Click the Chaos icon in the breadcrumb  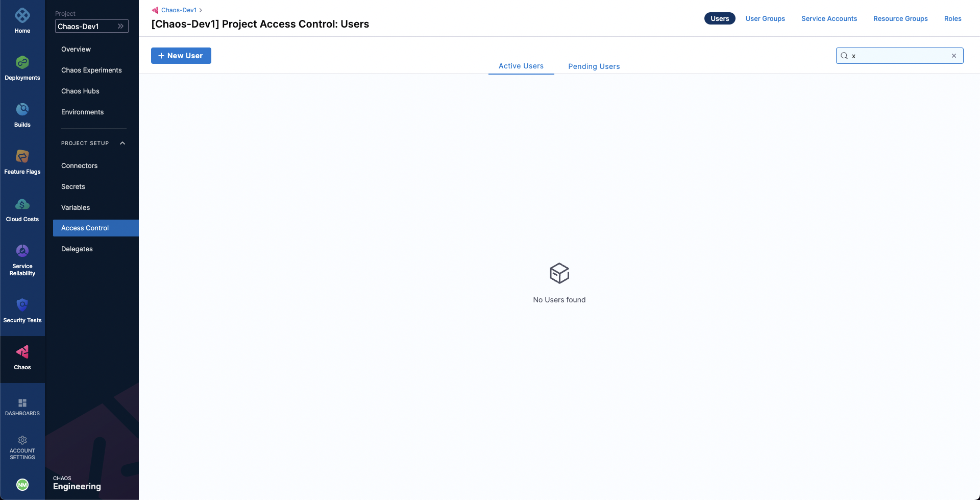[x=155, y=10]
